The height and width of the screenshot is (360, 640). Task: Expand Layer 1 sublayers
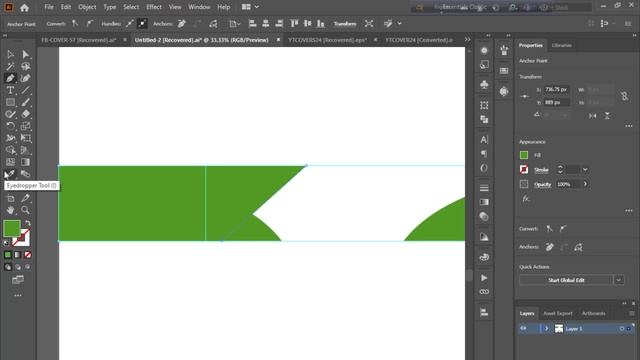click(x=547, y=329)
